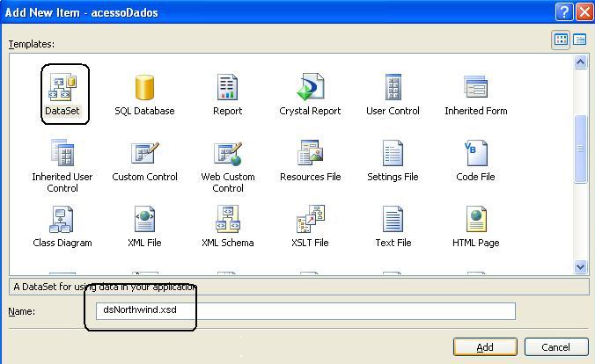The height and width of the screenshot is (364, 595).
Task: Switch to large icons view
Action: tap(561, 40)
